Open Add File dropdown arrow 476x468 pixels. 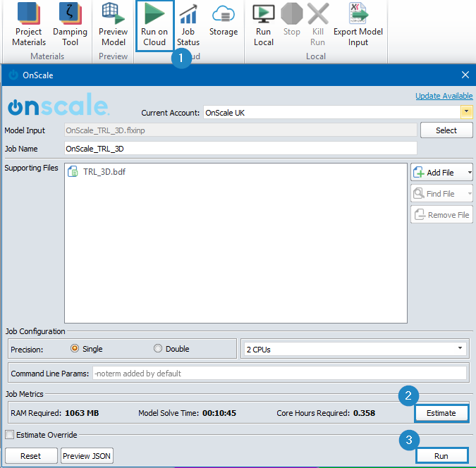click(470, 173)
